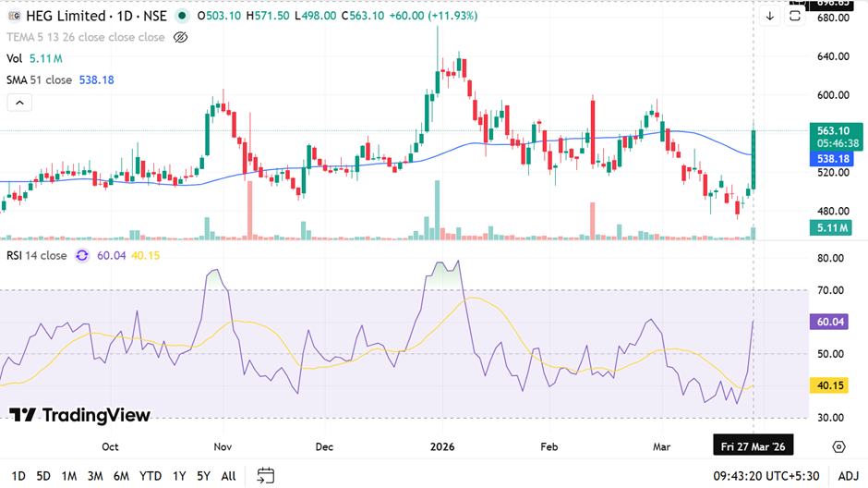Click the TradingView logo
Image resolution: width=868 pixels, height=488 pixels.
pos(79,415)
